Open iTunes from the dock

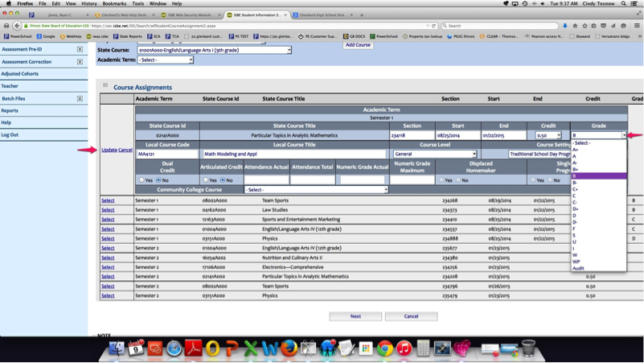[x=404, y=349]
